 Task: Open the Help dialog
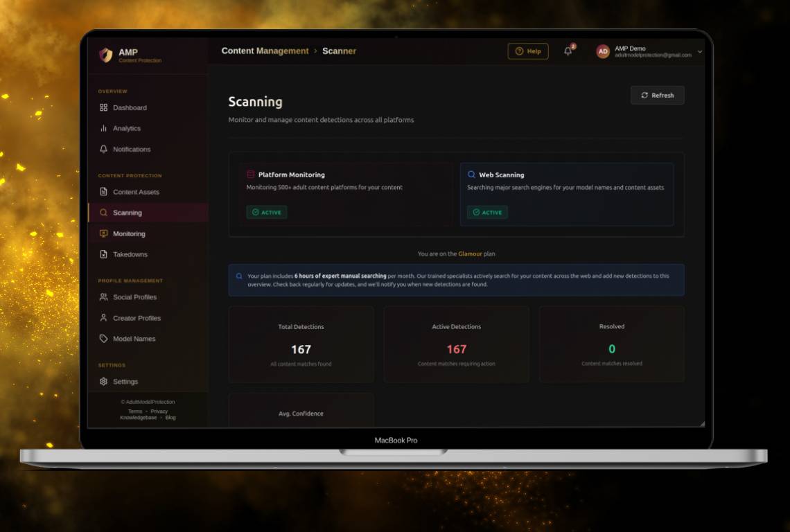(x=527, y=51)
